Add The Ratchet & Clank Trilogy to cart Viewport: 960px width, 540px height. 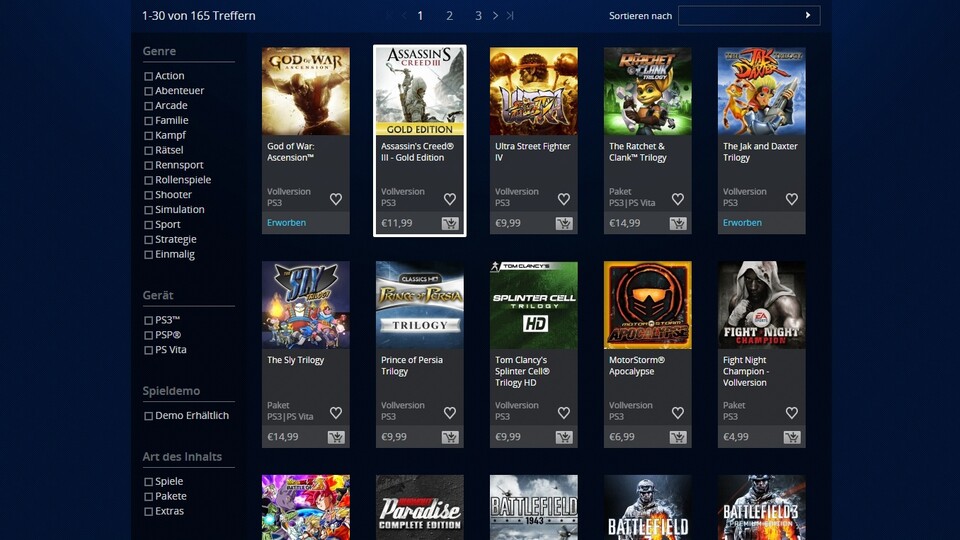678,223
